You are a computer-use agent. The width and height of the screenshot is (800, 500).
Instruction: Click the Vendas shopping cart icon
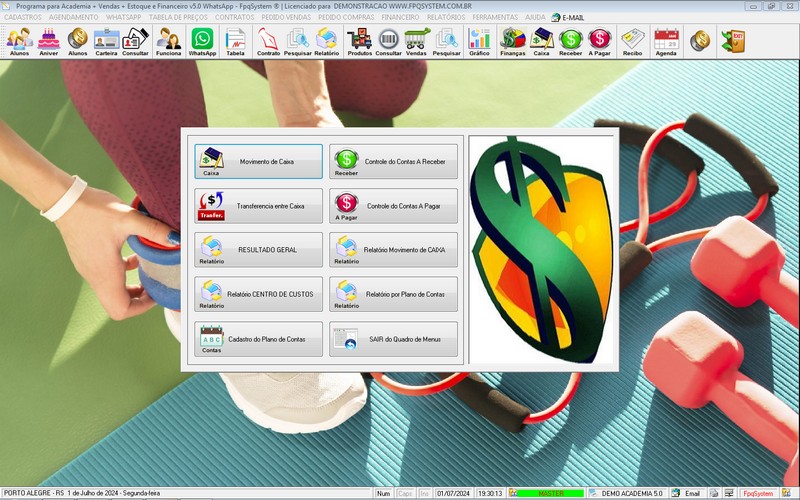point(417,41)
